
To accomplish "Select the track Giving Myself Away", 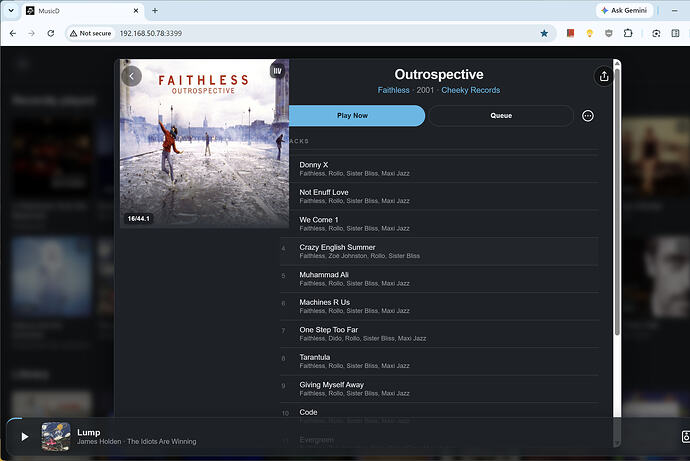I will click(439, 389).
